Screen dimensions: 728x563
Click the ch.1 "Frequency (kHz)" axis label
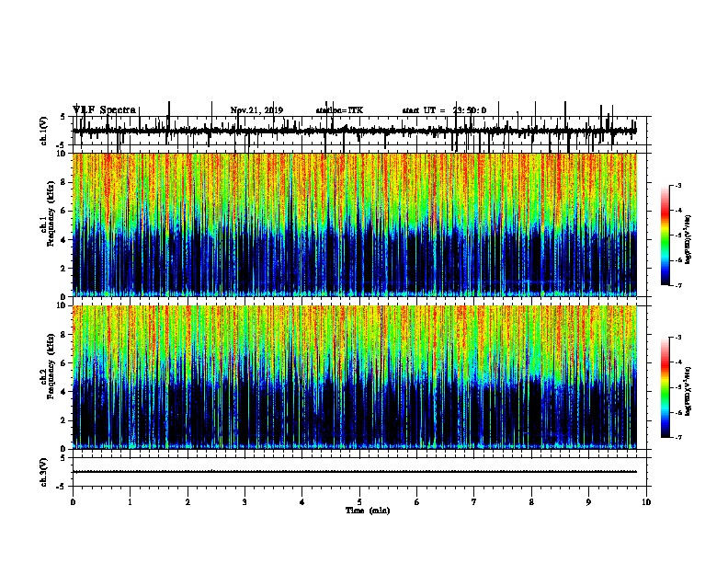pos(51,214)
